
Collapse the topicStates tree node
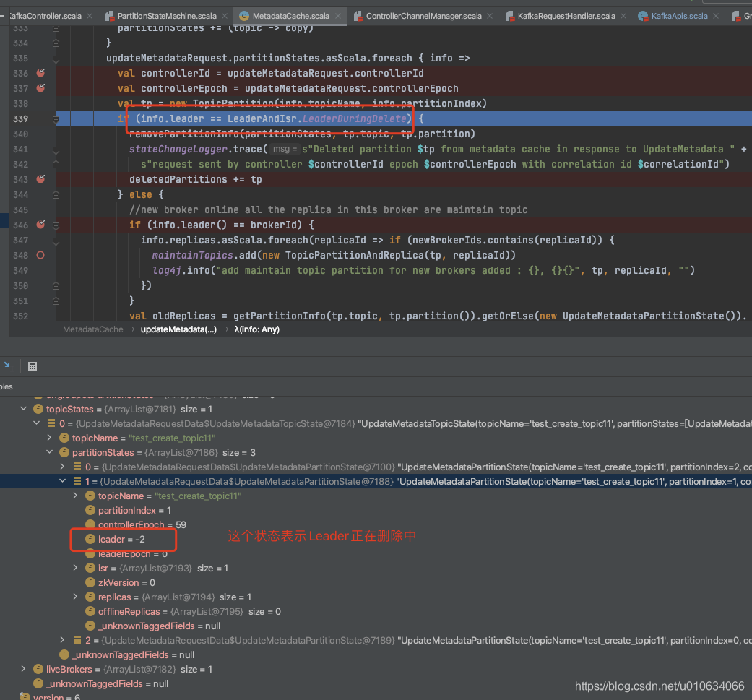[x=24, y=409]
